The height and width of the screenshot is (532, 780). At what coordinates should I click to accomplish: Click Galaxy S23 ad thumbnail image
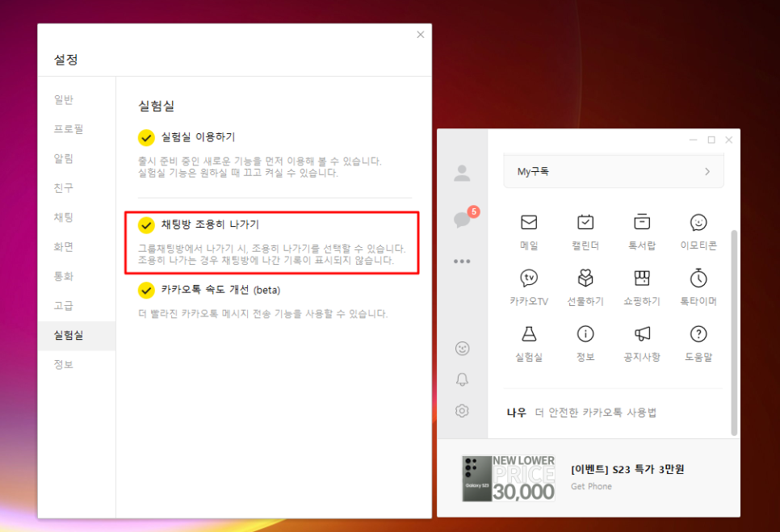point(509,478)
